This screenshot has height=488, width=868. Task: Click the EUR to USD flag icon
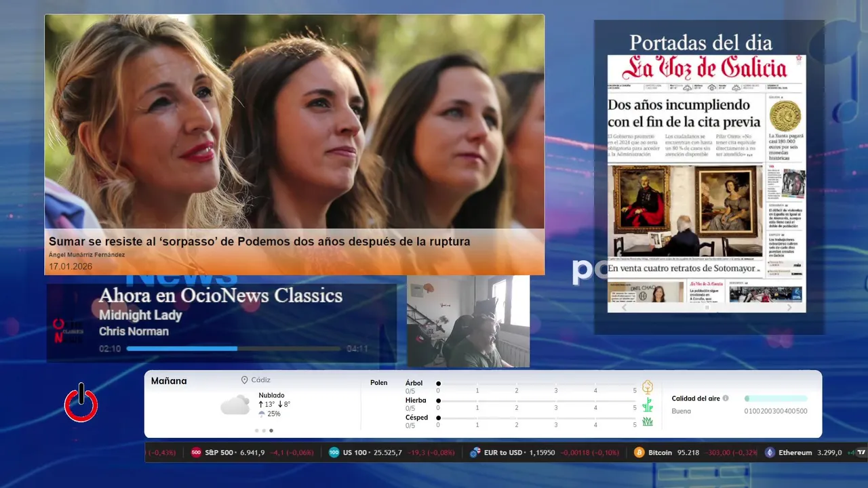click(475, 452)
